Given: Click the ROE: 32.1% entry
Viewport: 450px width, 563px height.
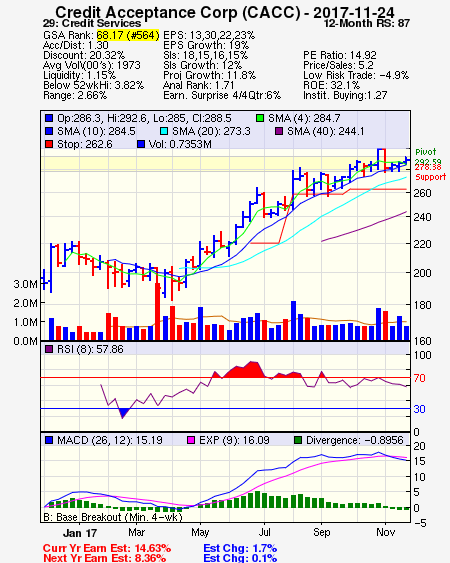Looking at the screenshot, I should click(331, 85).
